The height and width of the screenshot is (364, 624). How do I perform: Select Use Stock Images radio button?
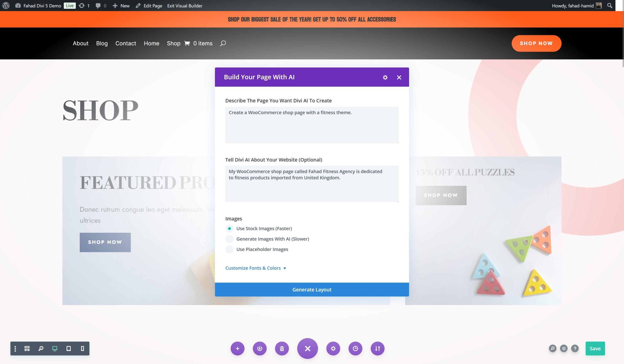point(229,228)
